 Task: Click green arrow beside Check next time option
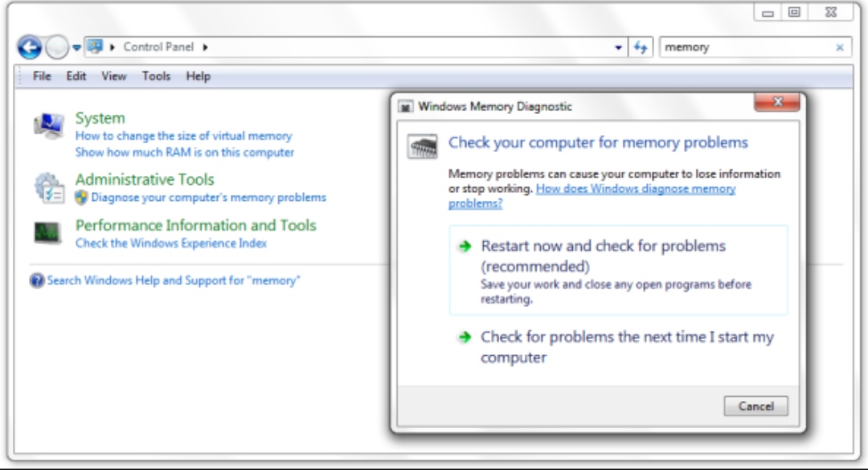pos(465,337)
